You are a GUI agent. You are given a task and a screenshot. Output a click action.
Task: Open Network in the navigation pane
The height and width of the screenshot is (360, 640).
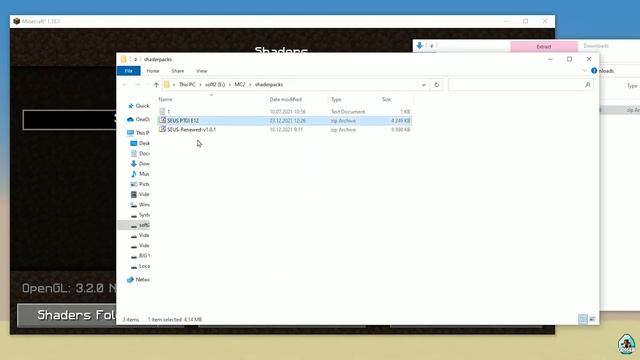coord(138,280)
